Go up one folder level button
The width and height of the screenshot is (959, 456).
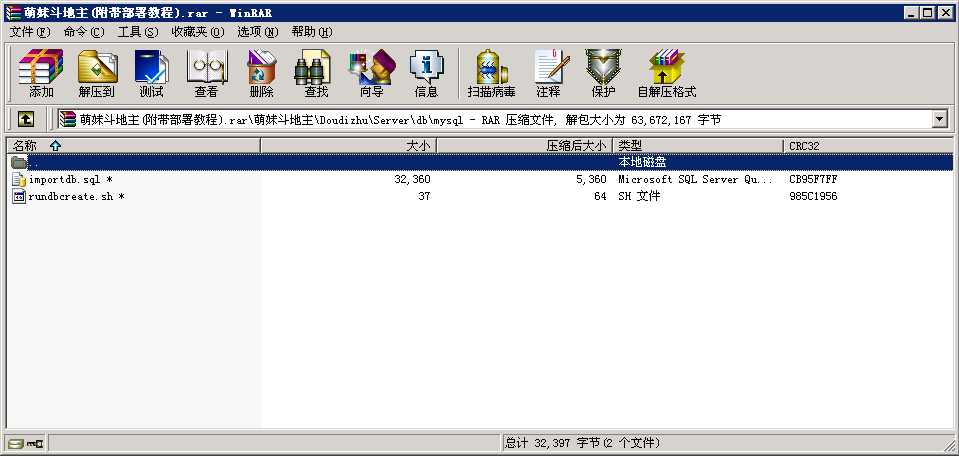(25, 120)
